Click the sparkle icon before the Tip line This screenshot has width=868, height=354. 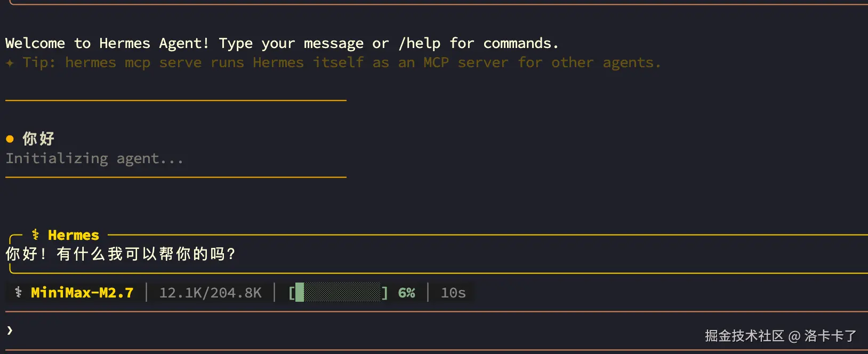[10, 63]
